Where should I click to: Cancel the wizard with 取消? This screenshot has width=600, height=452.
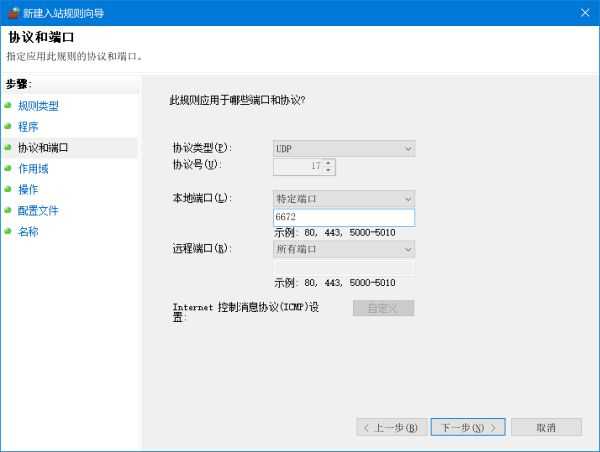(x=545, y=427)
